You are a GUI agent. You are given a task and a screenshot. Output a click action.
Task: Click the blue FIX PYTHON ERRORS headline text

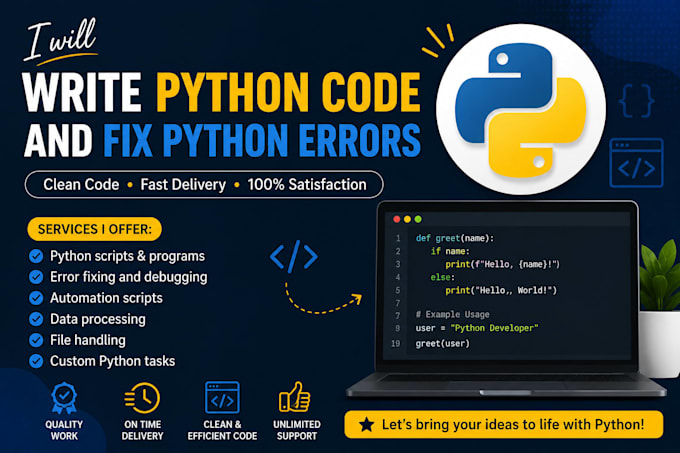pyautogui.click(x=262, y=140)
